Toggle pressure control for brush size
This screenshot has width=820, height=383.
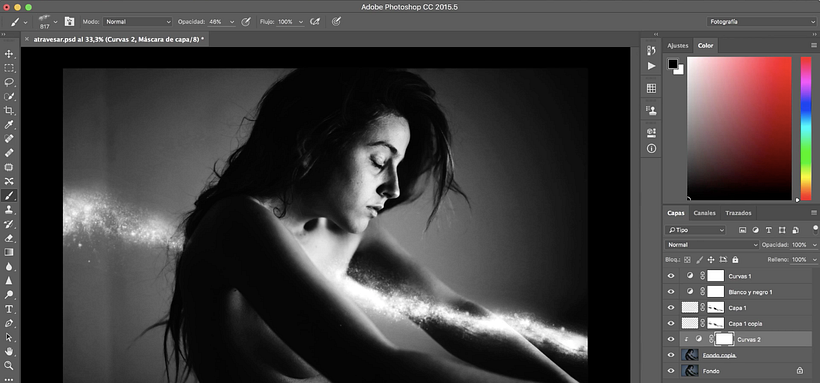click(x=337, y=21)
